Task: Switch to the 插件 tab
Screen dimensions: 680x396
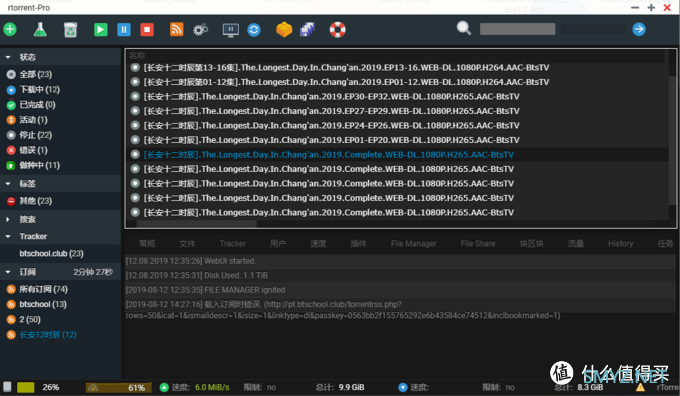Action: pyautogui.click(x=359, y=244)
